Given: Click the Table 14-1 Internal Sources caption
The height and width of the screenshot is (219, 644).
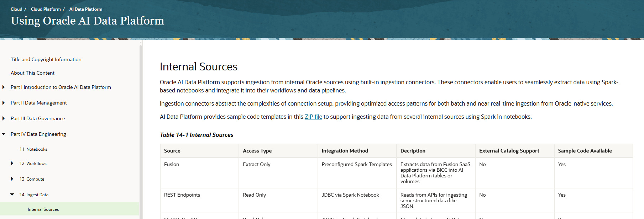Looking at the screenshot, I should pyautogui.click(x=197, y=135).
